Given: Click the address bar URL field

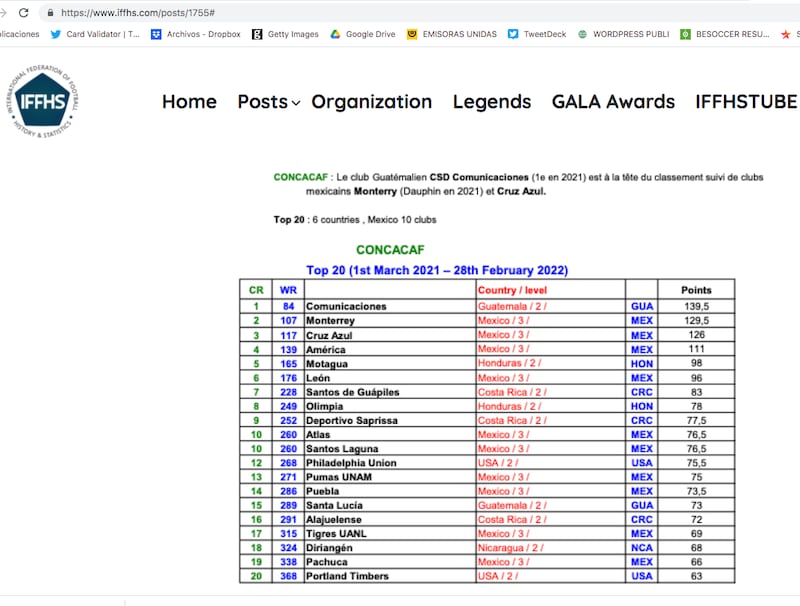Looking at the screenshot, I should click(418, 13).
